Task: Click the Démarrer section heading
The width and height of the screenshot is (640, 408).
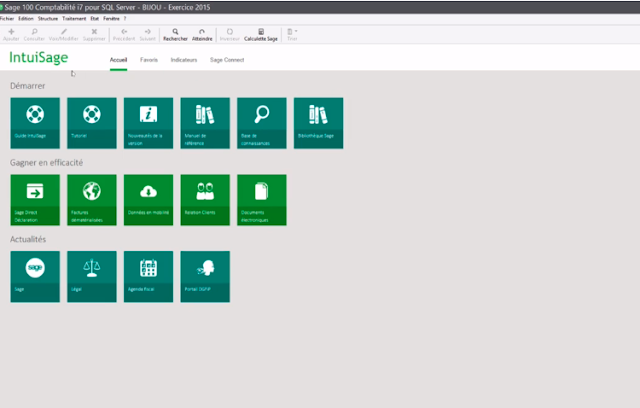Action: 28,86
